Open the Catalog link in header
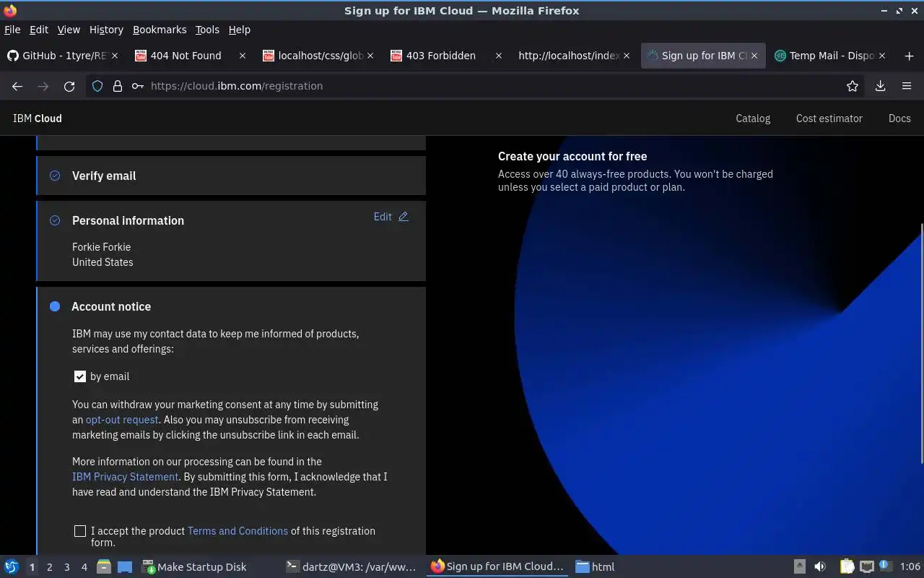Image resolution: width=924 pixels, height=578 pixels. (753, 118)
